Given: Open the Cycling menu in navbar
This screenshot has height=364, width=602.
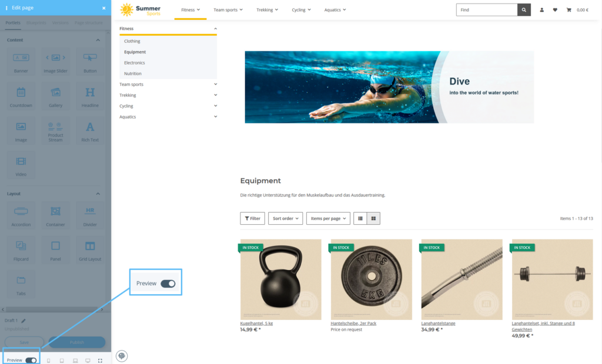Looking at the screenshot, I should [301, 10].
